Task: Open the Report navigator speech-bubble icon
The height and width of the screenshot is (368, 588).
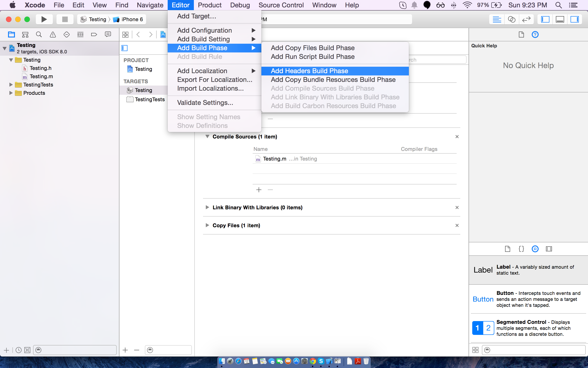Action: coord(108,34)
